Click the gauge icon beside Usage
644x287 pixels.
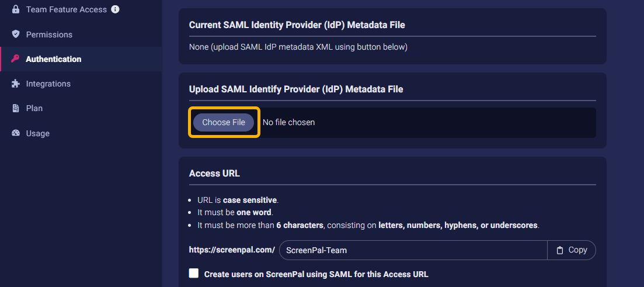[x=16, y=133]
